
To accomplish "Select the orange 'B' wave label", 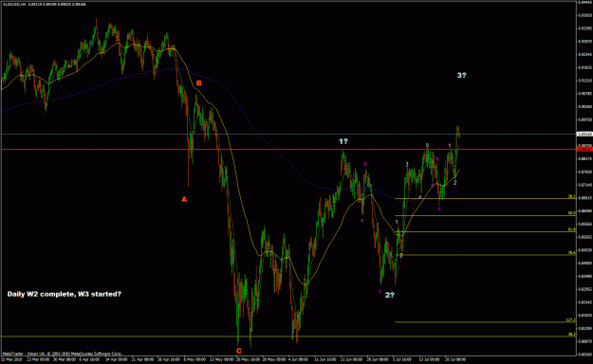I will (198, 83).
